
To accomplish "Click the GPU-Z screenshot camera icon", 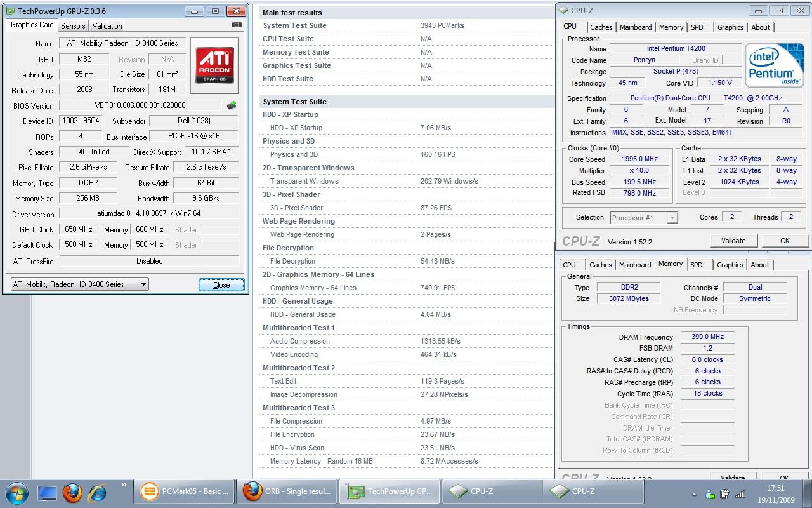I will (237, 25).
